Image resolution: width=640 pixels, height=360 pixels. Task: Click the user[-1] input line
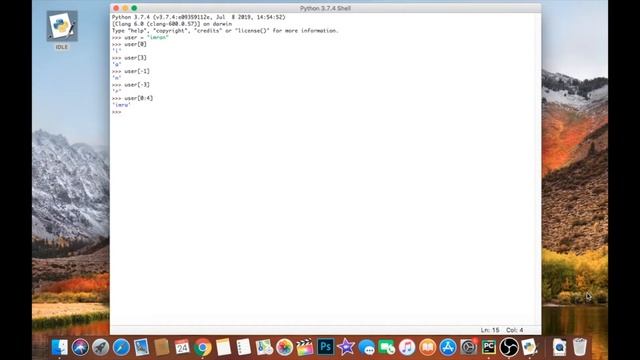pyautogui.click(x=131, y=71)
